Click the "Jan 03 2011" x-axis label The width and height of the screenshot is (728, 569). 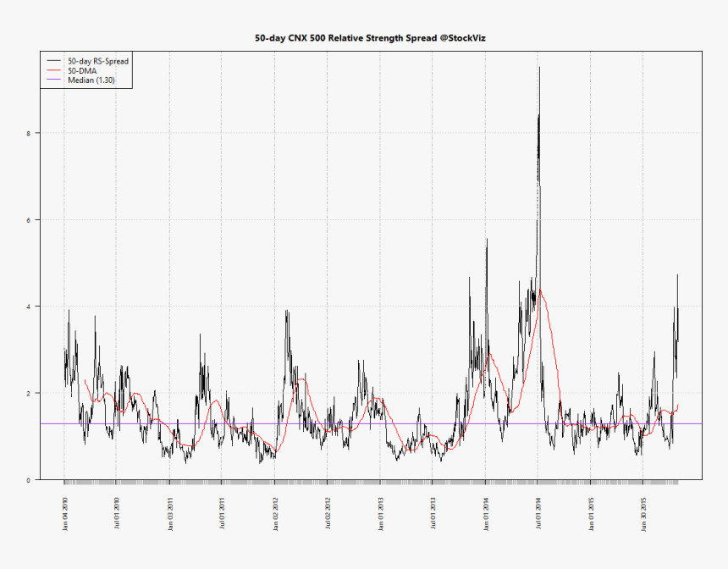[170, 514]
